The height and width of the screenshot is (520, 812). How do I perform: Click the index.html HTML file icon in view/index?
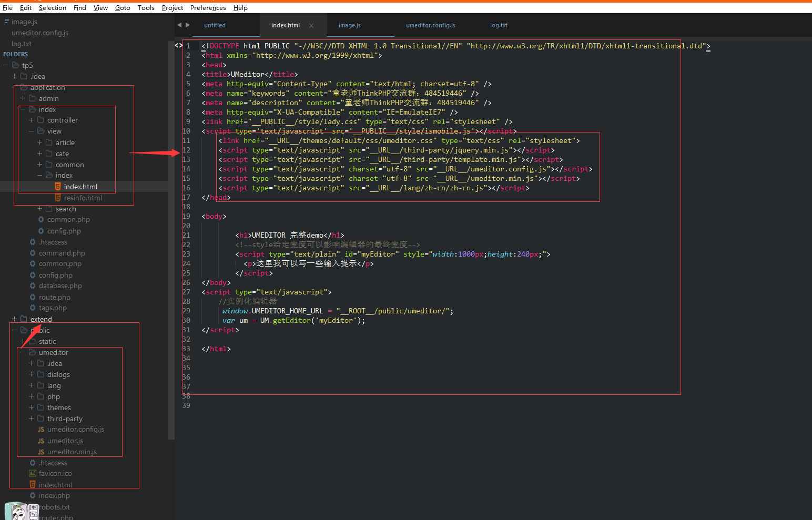click(x=58, y=187)
